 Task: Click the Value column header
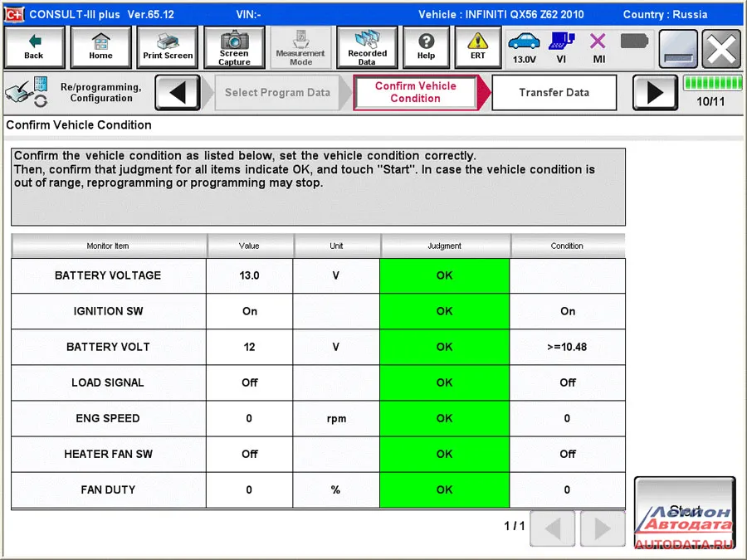point(250,246)
